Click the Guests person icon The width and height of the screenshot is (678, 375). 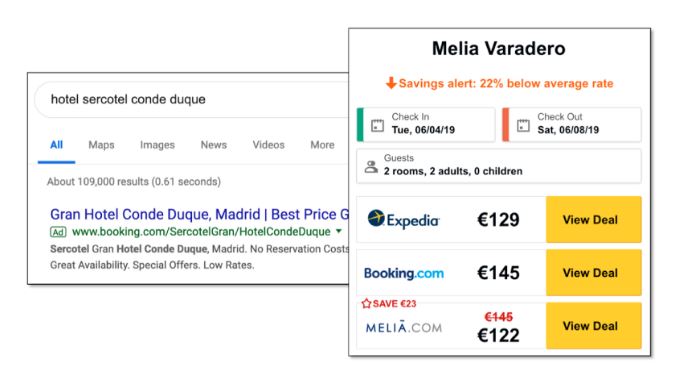click(371, 167)
